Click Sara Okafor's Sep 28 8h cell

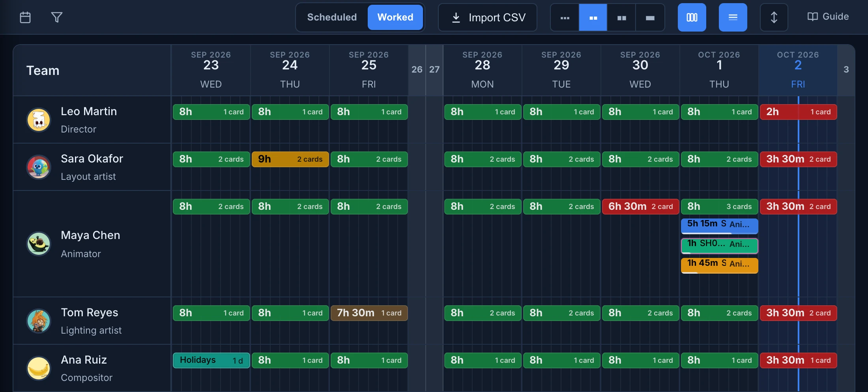pos(483,159)
